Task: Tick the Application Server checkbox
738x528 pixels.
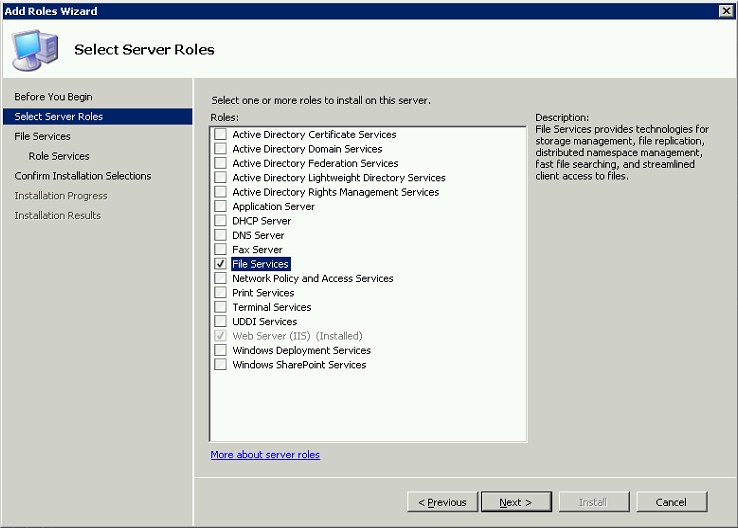Action: 220,206
